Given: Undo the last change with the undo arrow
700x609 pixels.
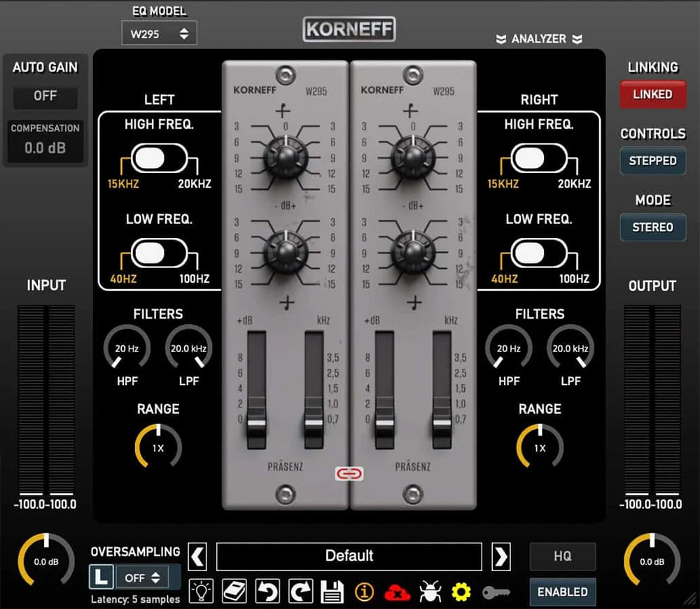Looking at the screenshot, I should (x=267, y=591).
